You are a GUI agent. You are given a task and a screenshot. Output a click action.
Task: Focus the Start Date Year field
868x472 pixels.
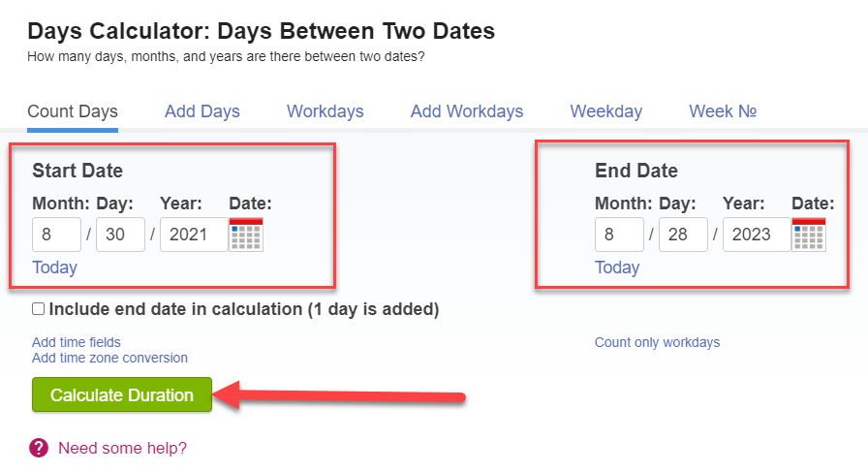194,235
